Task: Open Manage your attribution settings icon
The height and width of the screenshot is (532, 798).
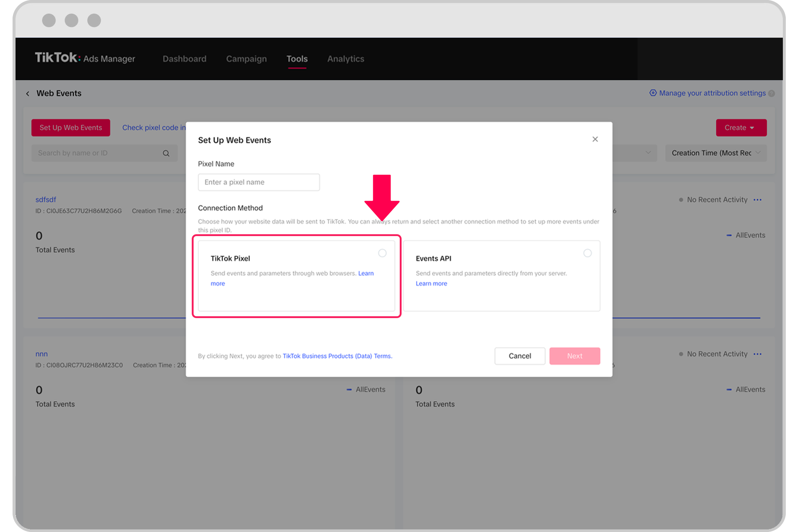Action: [653, 93]
